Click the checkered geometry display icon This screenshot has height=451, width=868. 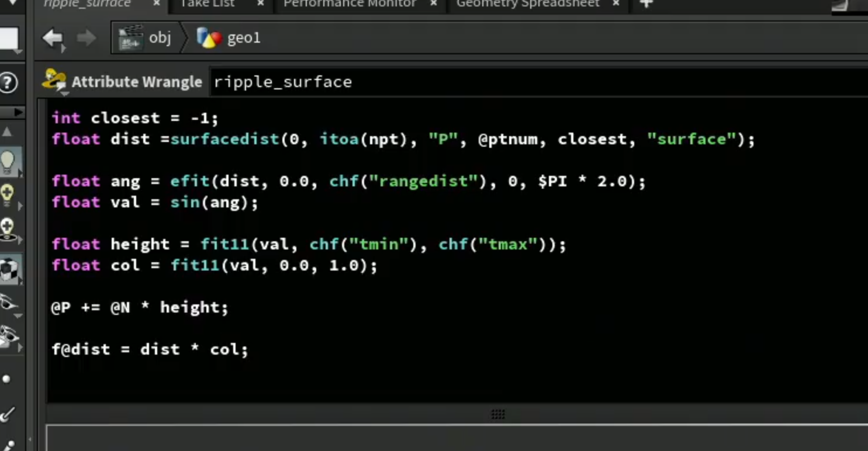point(9,269)
